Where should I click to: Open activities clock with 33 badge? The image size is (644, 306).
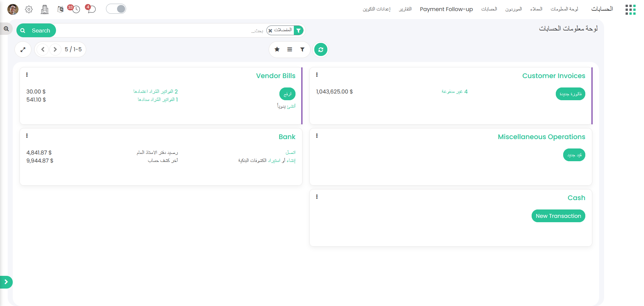[x=76, y=9]
